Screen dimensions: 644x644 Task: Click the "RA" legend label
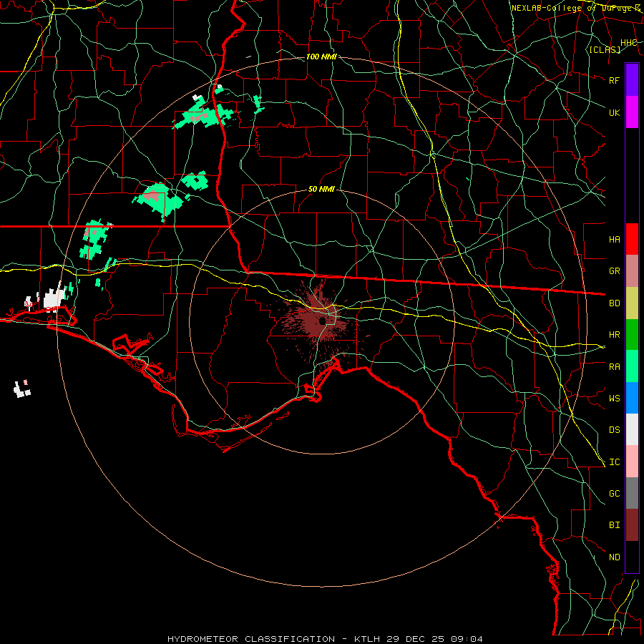tap(615, 367)
